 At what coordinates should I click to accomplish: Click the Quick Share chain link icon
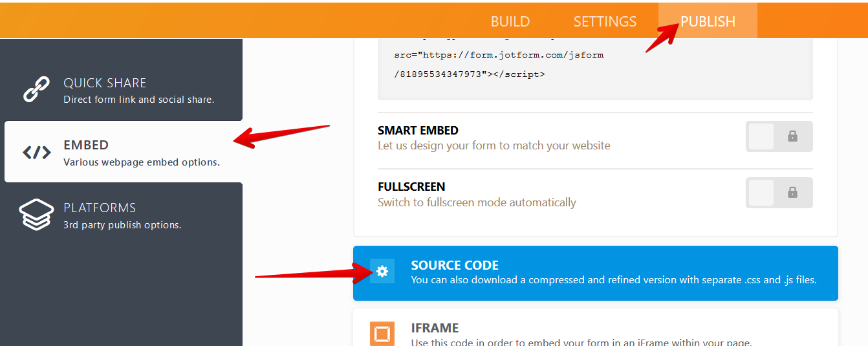[36, 89]
